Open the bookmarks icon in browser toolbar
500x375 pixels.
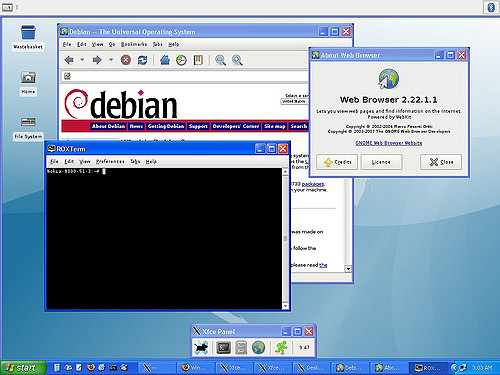(198, 60)
